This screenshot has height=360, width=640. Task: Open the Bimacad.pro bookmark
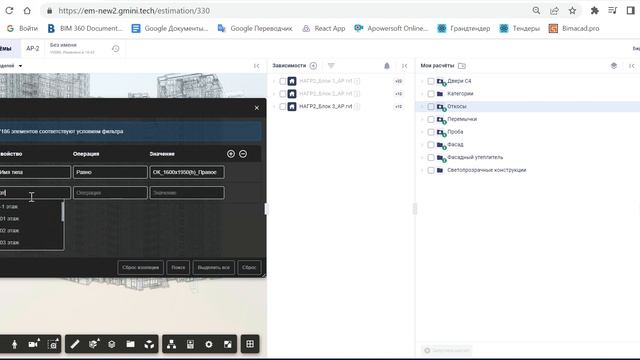574,29
